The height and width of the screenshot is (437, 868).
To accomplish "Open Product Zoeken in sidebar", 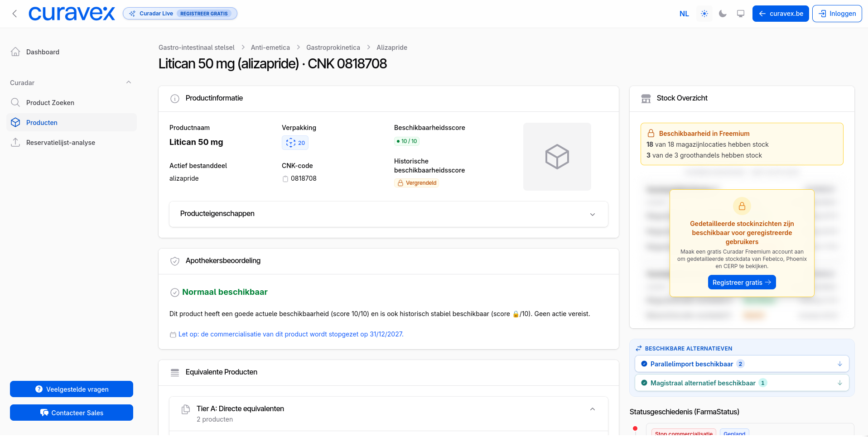I will click(x=72, y=103).
